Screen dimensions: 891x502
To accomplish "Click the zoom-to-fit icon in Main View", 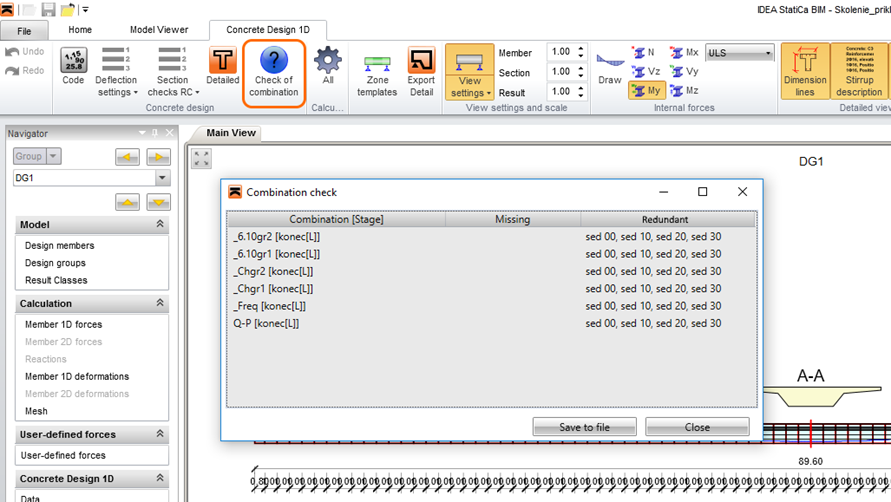I will [201, 159].
